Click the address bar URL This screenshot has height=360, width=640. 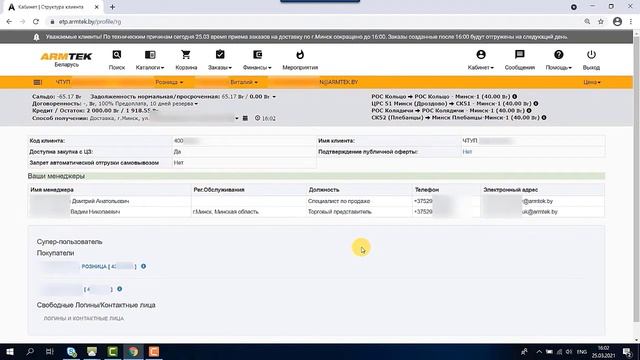click(x=90, y=22)
